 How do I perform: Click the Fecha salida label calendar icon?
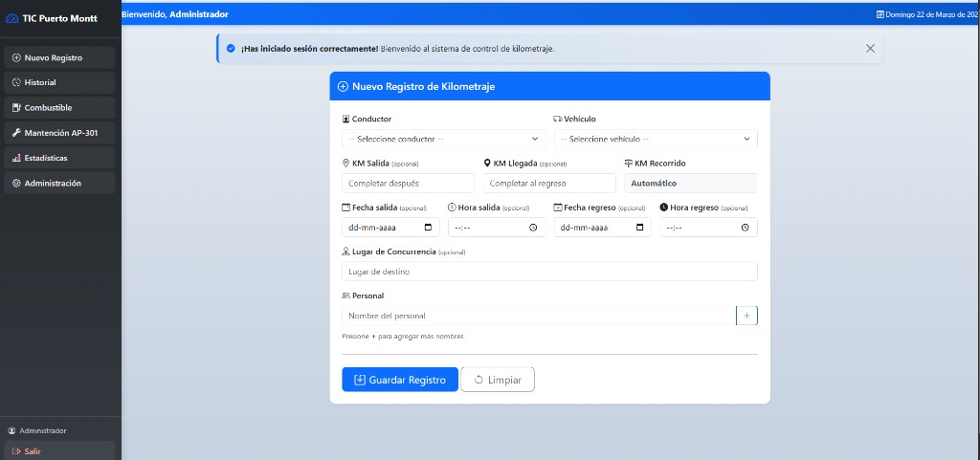[345, 208]
